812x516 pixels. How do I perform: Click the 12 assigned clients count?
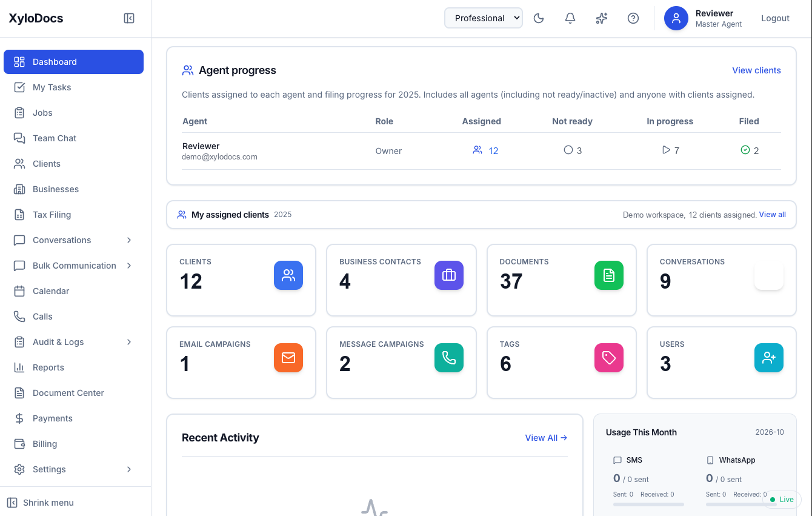485,150
